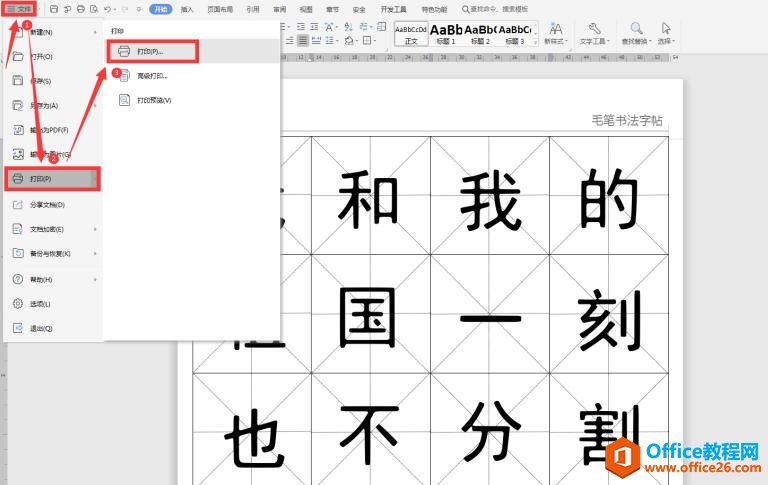The height and width of the screenshot is (485, 768).
Task: Click the print preview icon in quick access toolbar
Action: tap(94, 9)
